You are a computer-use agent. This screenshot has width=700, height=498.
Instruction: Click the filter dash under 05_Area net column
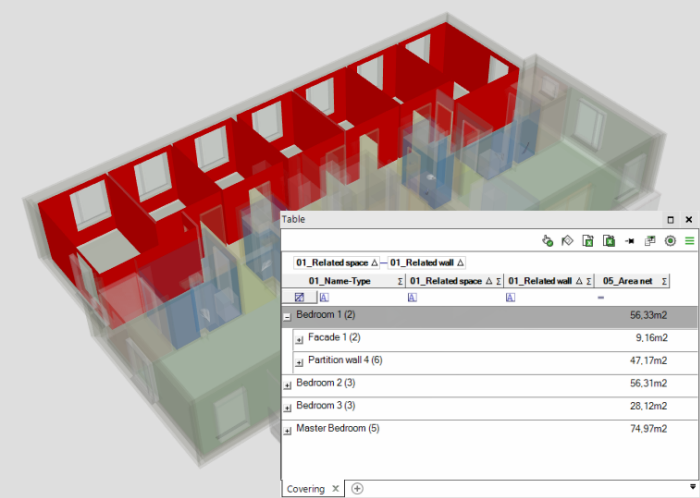[601, 298]
